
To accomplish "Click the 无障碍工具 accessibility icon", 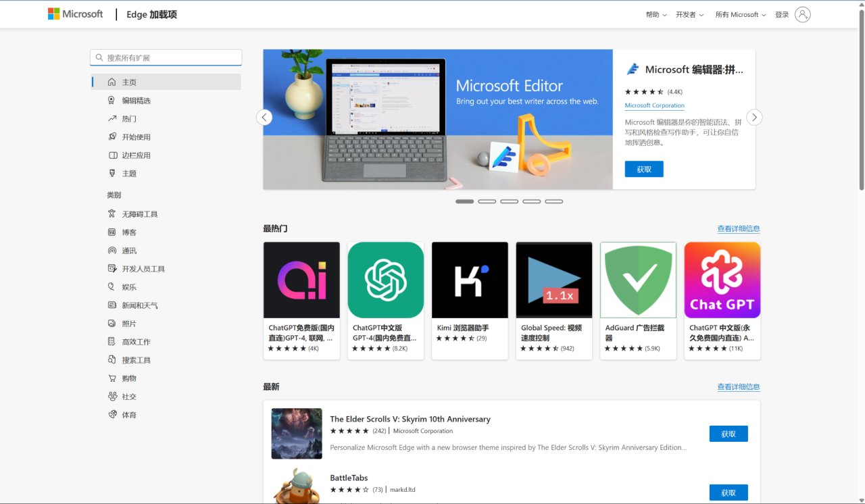I will [112, 213].
